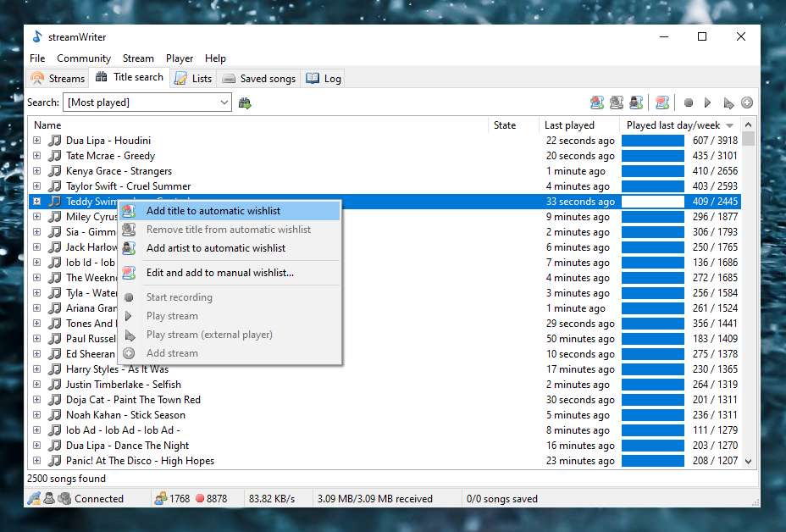The width and height of the screenshot is (786, 532).
Task: Switch to the Streams tab
Action: pos(58,78)
